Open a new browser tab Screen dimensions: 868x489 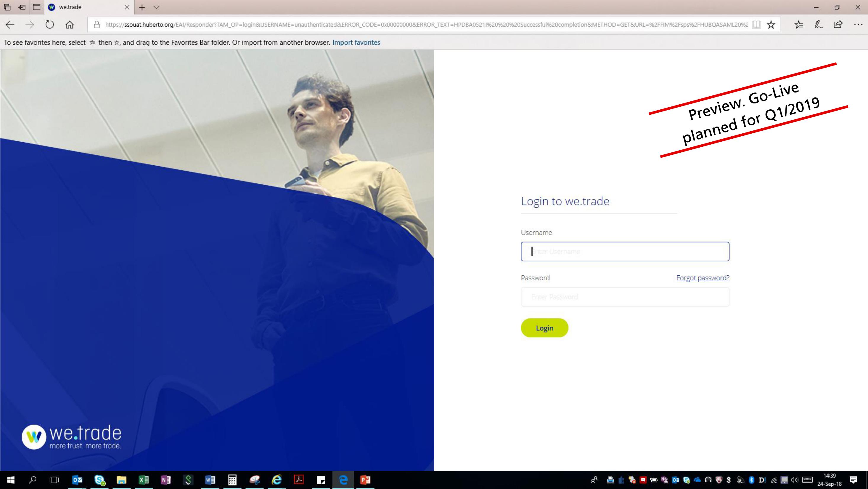pyautogui.click(x=141, y=7)
